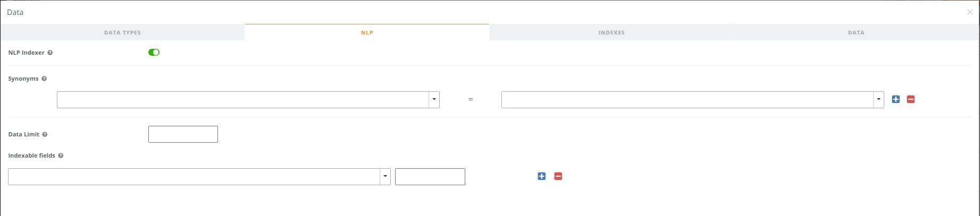Click the Indexable fields help icon

(x=61, y=156)
